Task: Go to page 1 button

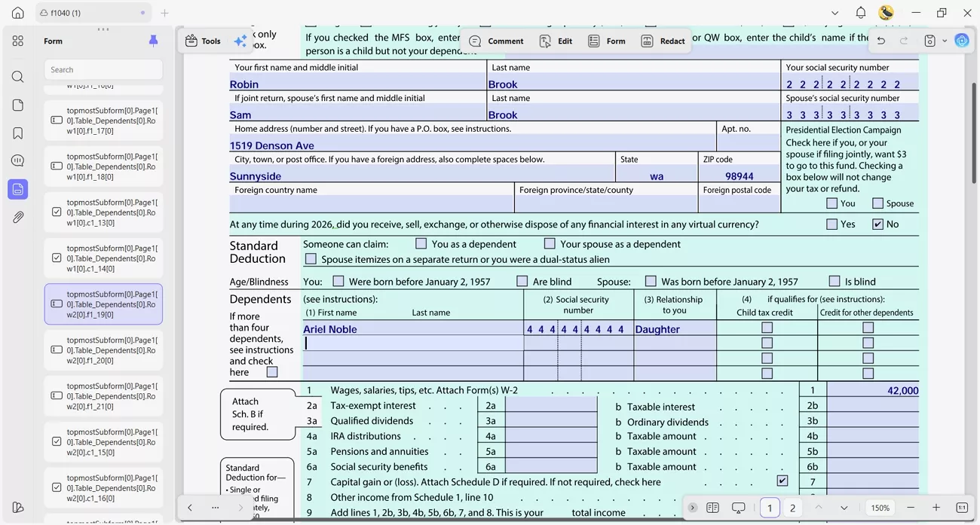Action: point(770,508)
